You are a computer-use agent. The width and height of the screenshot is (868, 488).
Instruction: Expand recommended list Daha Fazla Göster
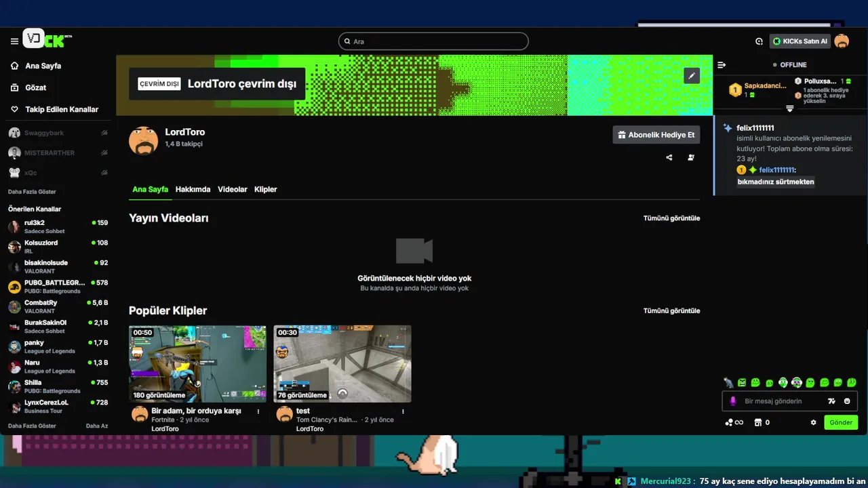pyautogui.click(x=32, y=426)
